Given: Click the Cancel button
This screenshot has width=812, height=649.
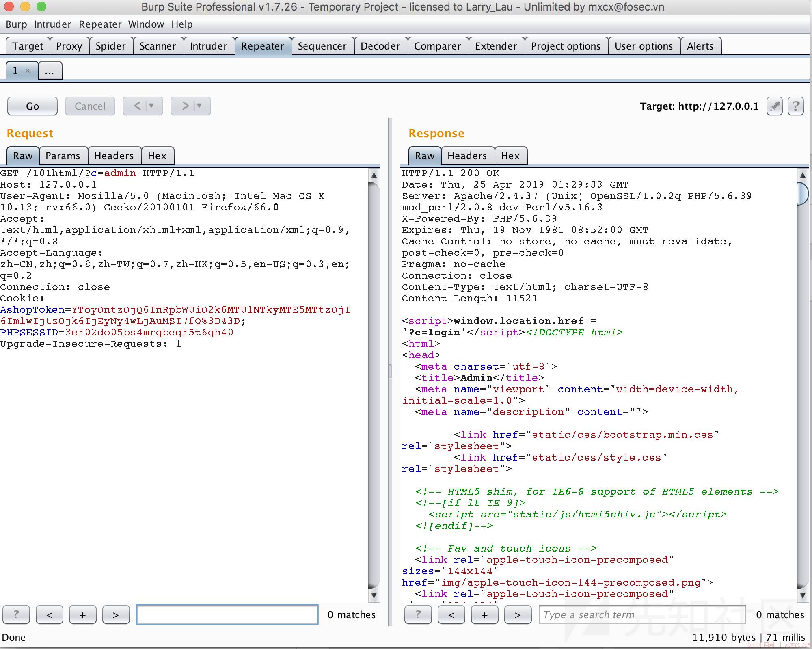Looking at the screenshot, I should [x=90, y=106].
